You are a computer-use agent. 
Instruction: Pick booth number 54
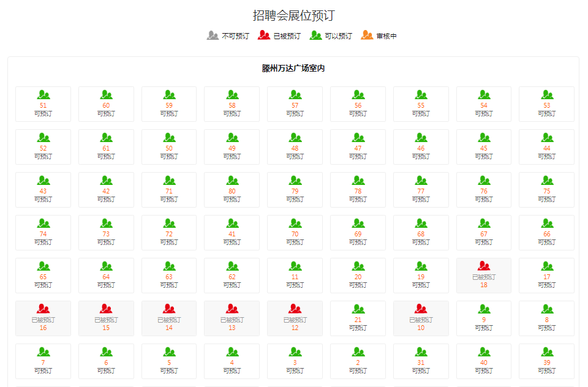(484, 104)
